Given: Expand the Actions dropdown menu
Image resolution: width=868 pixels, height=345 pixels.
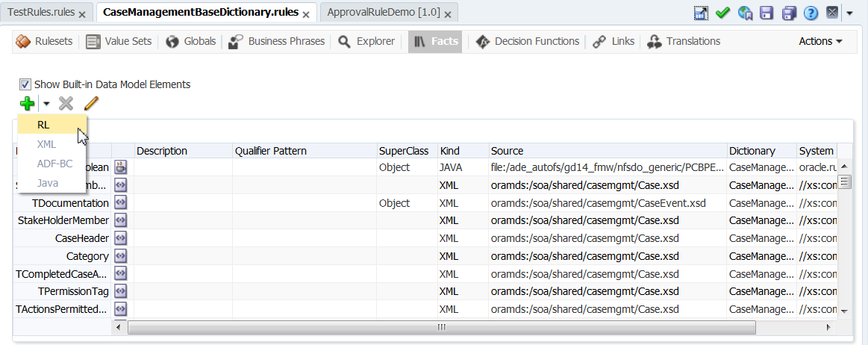Looking at the screenshot, I should pyautogui.click(x=820, y=42).
